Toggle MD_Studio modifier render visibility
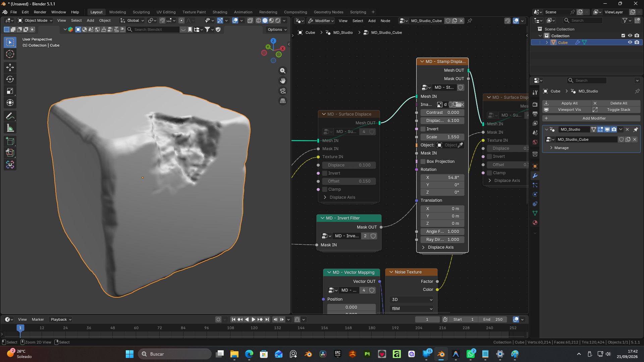 [614, 129]
